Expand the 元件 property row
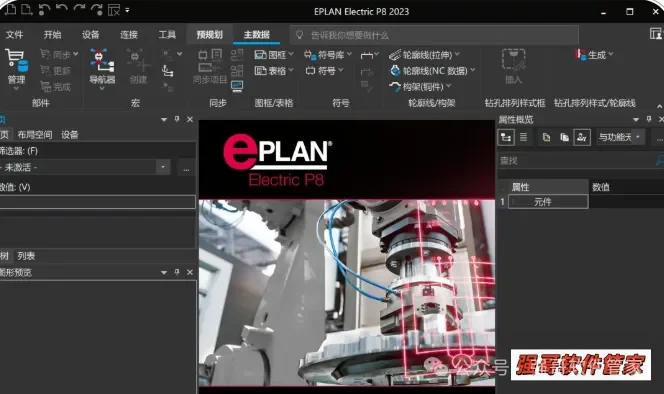The width and height of the screenshot is (664, 394). 514,202
